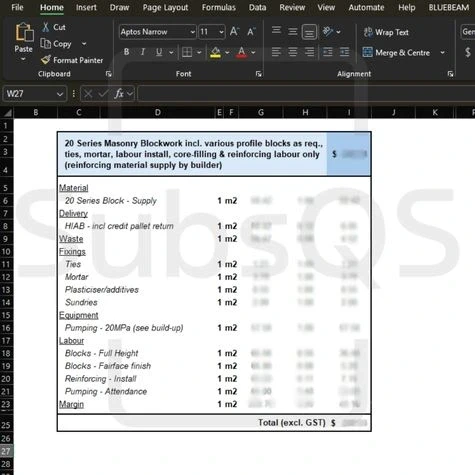475x475 pixels.
Task: Click Merge & Centre
Action: coord(396,53)
